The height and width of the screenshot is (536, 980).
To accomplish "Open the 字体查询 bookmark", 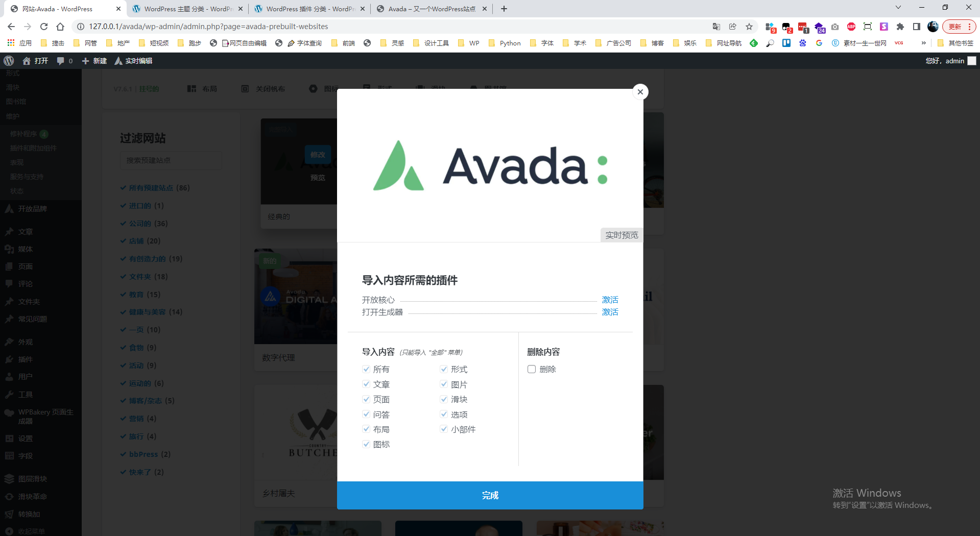I will tap(304, 43).
